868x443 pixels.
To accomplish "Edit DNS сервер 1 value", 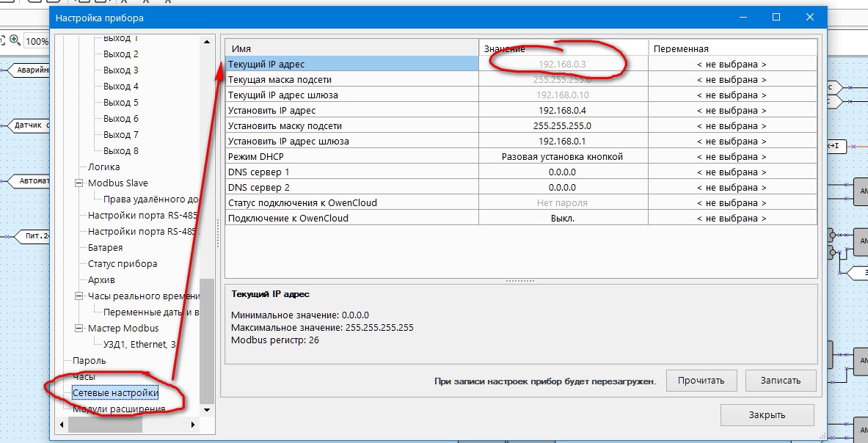I will tap(563, 172).
